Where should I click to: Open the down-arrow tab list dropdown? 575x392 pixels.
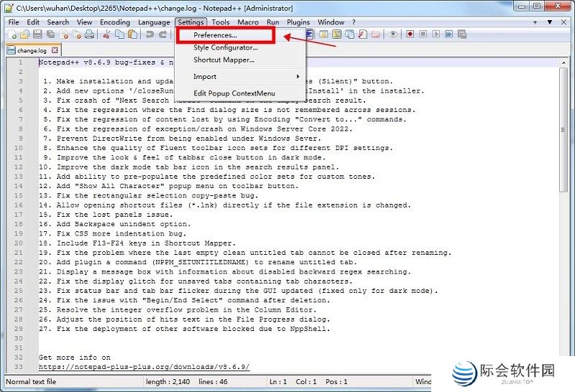pos(550,22)
